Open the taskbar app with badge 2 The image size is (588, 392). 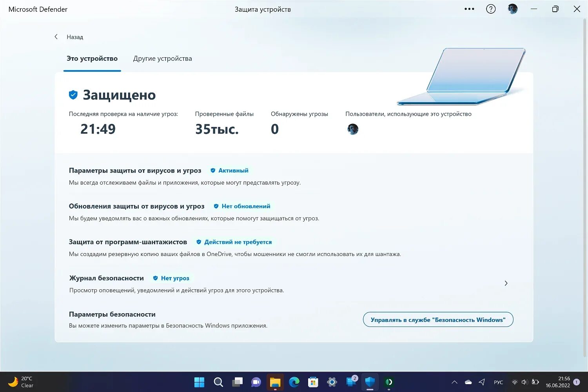point(351,381)
